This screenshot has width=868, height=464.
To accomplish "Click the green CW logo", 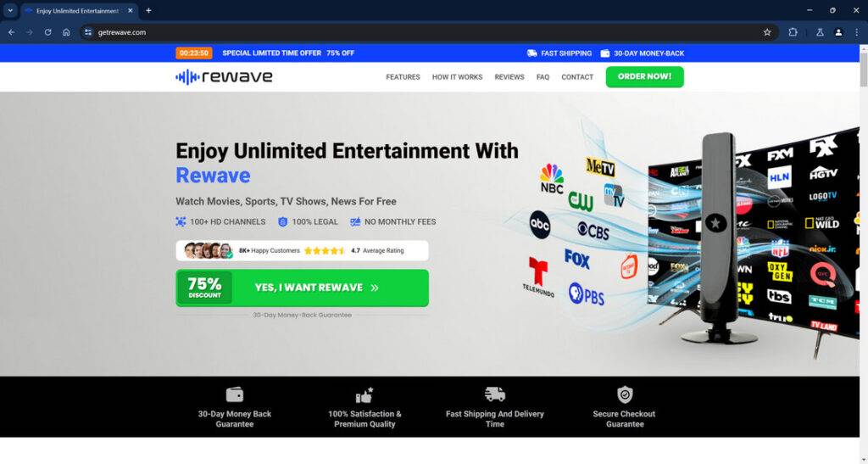I will [x=581, y=202].
